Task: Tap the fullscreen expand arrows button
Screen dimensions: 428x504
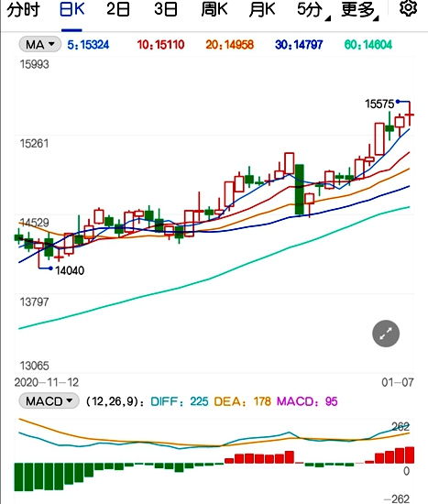Action: coord(386,334)
